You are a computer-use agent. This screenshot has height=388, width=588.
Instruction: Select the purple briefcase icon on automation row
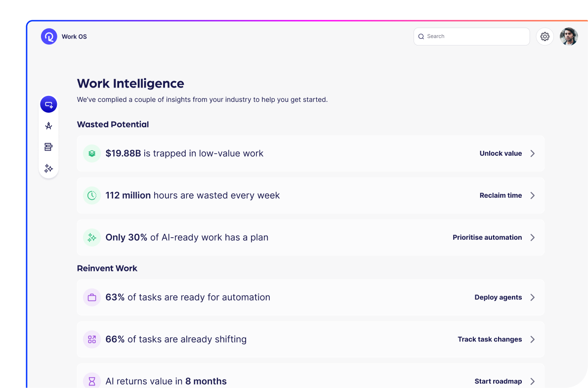[x=92, y=297]
